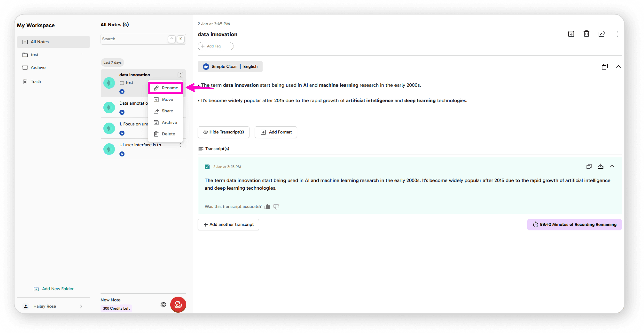The width and height of the screenshot is (644, 333).
Task: Hide transcripts with the Hide Transcript(s) button
Action: 223,132
